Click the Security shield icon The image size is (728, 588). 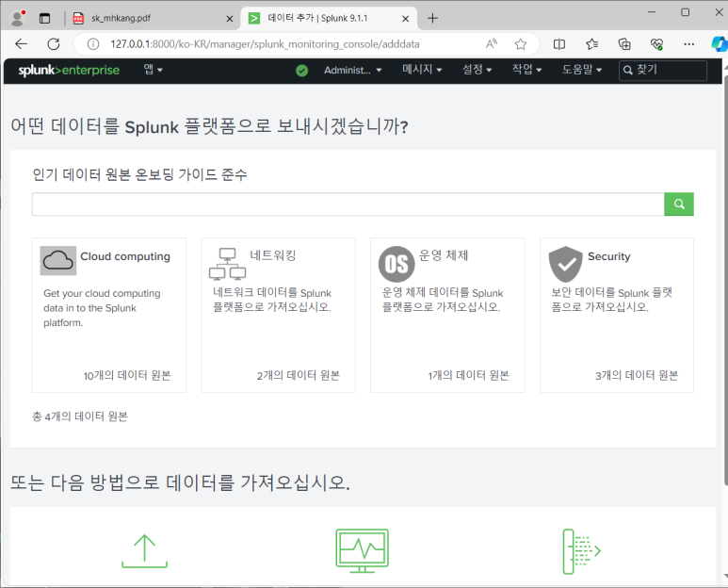click(x=565, y=264)
